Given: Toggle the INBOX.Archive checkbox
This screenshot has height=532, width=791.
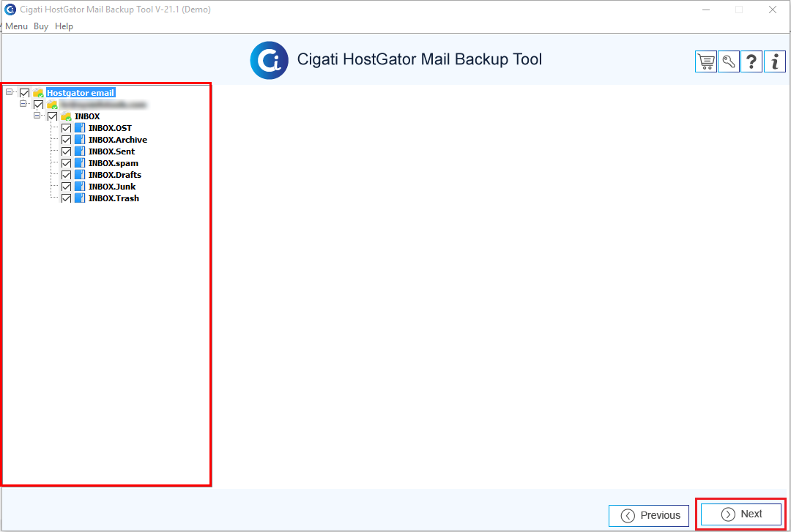Looking at the screenshot, I should tap(66, 140).
